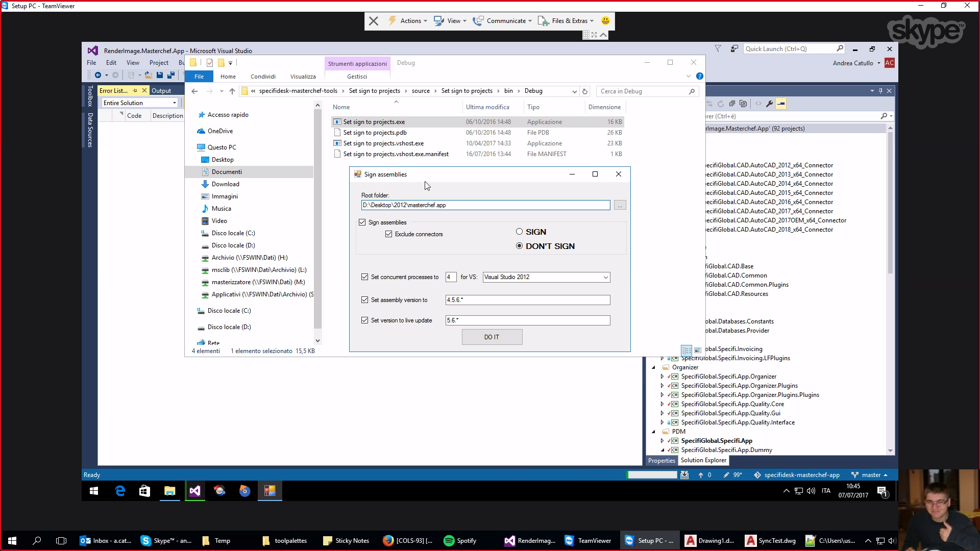This screenshot has height=551, width=980.
Task: Click the TeamViewer Actions lightning icon
Action: point(392,21)
